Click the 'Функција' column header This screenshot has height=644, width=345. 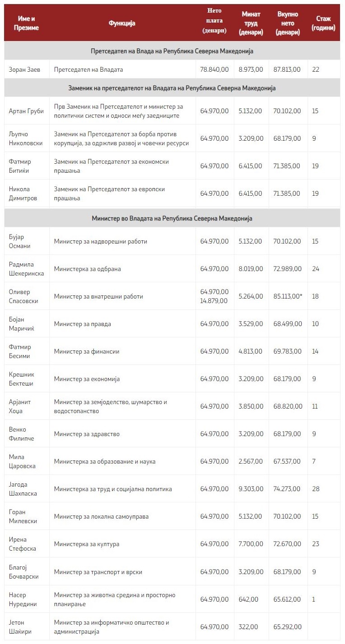122,23
